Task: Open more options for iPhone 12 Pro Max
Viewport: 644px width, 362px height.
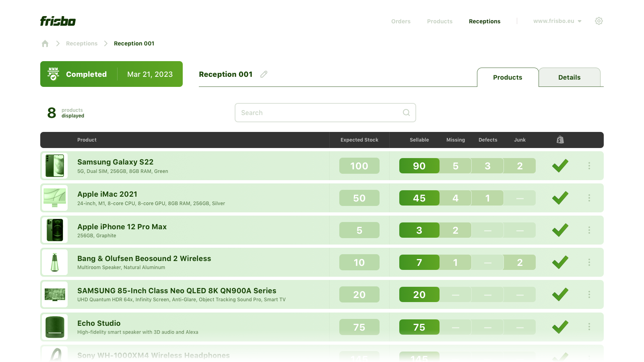Action: pyautogui.click(x=589, y=230)
